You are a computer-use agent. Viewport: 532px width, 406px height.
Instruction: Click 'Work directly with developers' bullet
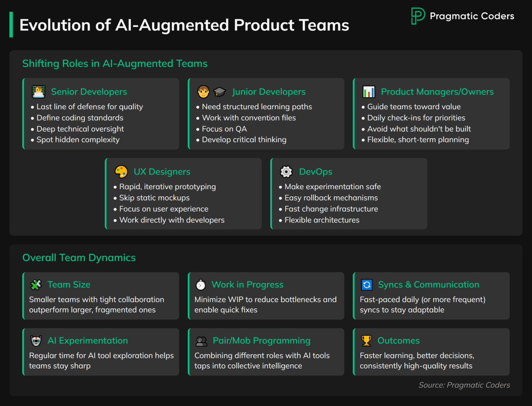point(172,220)
